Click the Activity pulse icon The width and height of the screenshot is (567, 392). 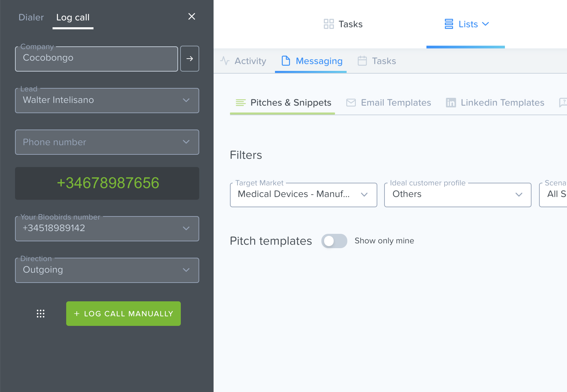tap(225, 61)
